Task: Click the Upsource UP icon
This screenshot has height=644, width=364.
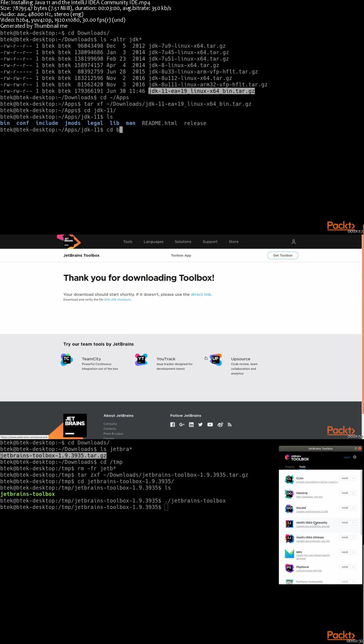Action: pyautogui.click(x=216, y=360)
